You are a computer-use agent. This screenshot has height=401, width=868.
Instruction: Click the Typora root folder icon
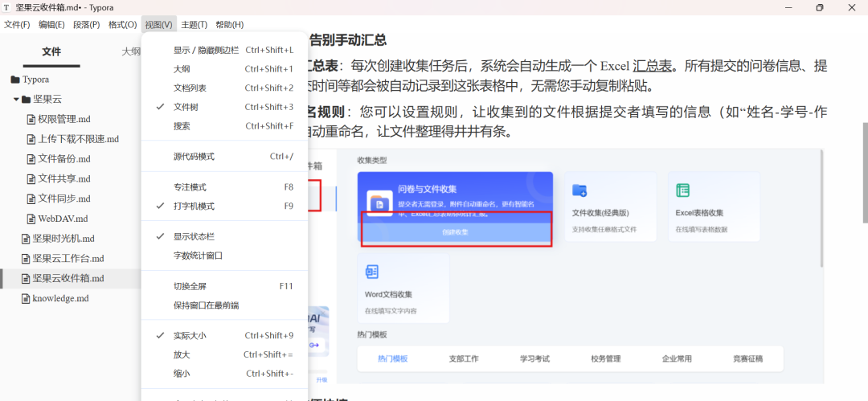pyautogui.click(x=15, y=80)
